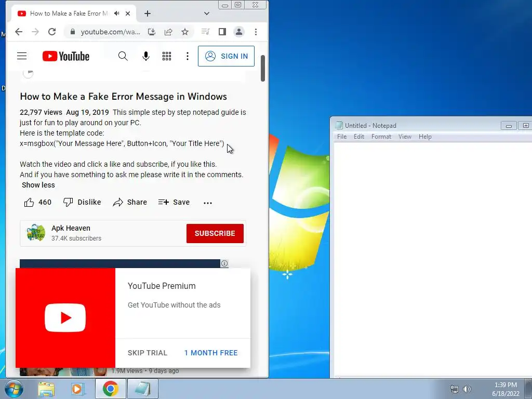Open Notepad File menu
This screenshot has width=532, height=399.
coord(342,137)
